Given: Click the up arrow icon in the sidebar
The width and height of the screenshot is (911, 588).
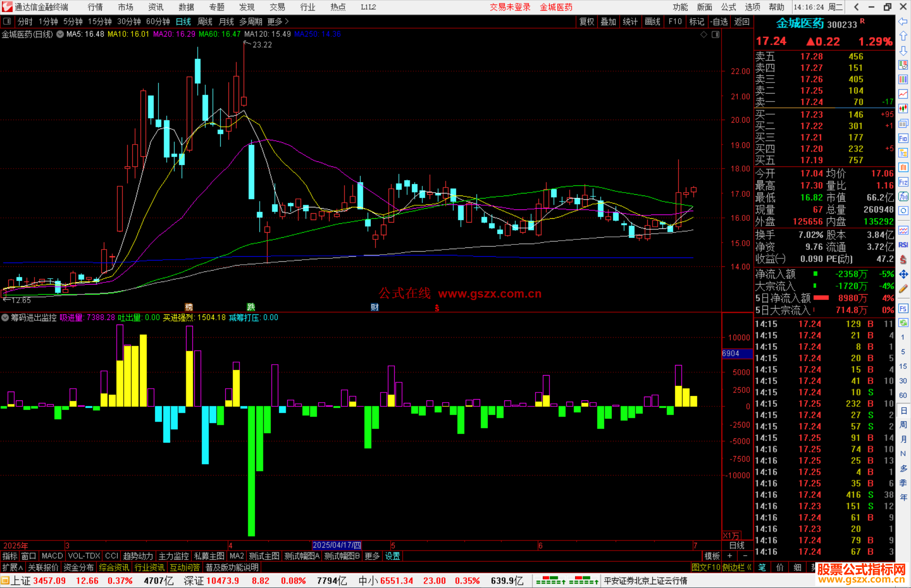Looking at the screenshot, I should tap(903, 36).
